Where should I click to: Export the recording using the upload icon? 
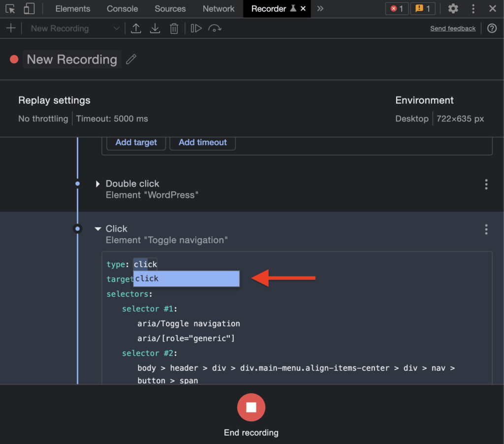coord(136,28)
